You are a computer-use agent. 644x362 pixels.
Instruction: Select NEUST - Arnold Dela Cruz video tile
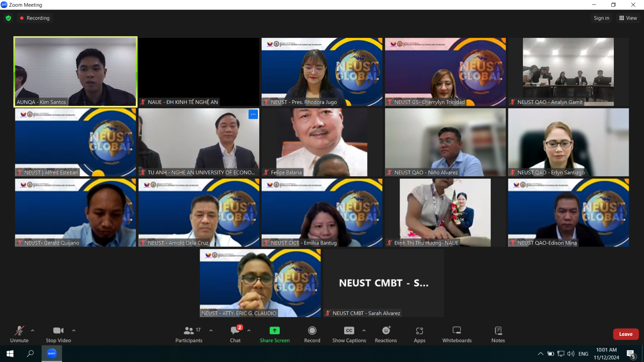coord(199,213)
